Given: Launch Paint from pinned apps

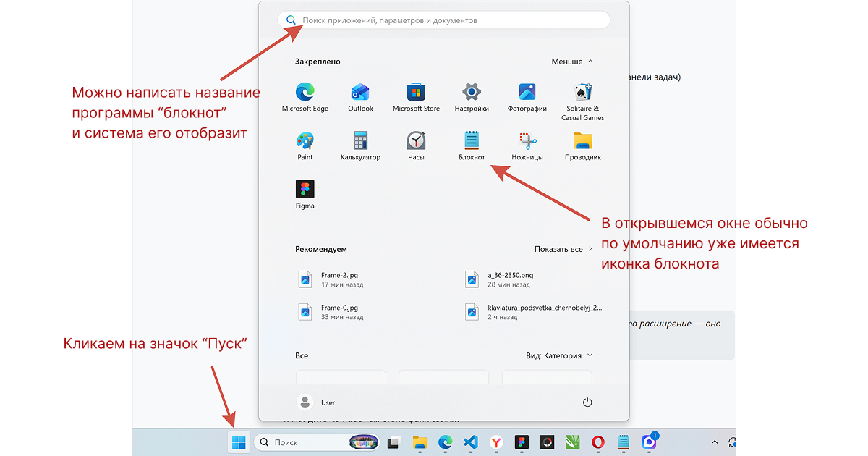Looking at the screenshot, I should coord(305,146).
